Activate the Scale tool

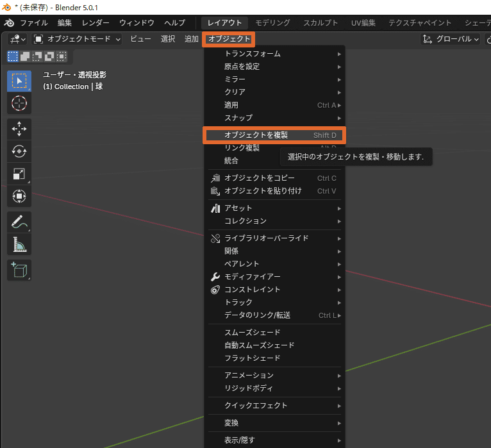[x=19, y=174]
